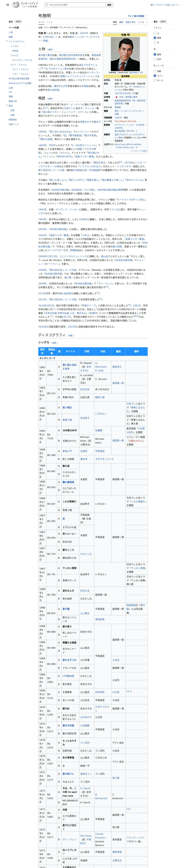This screenshot has width=186, height=868.
Task: Open the 布施明 portrait photo in infobox
Action: (x=125, y=54)
